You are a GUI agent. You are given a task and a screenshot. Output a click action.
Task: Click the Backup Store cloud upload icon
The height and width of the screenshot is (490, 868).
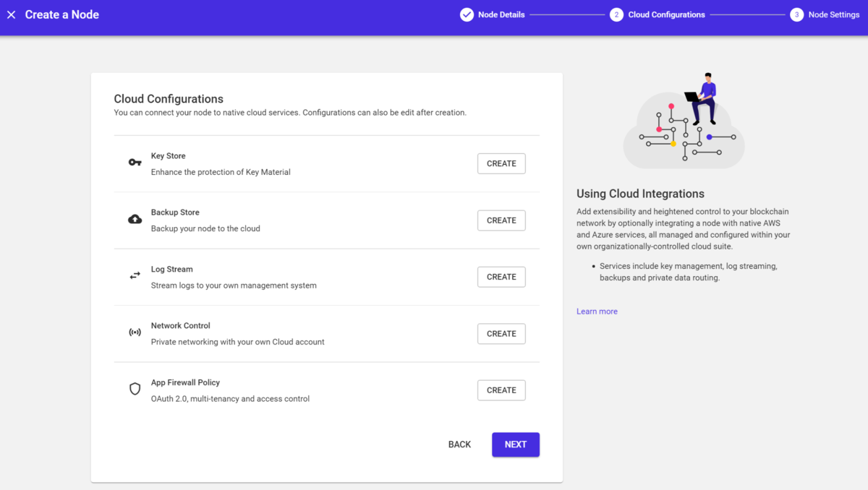(135, 219)
